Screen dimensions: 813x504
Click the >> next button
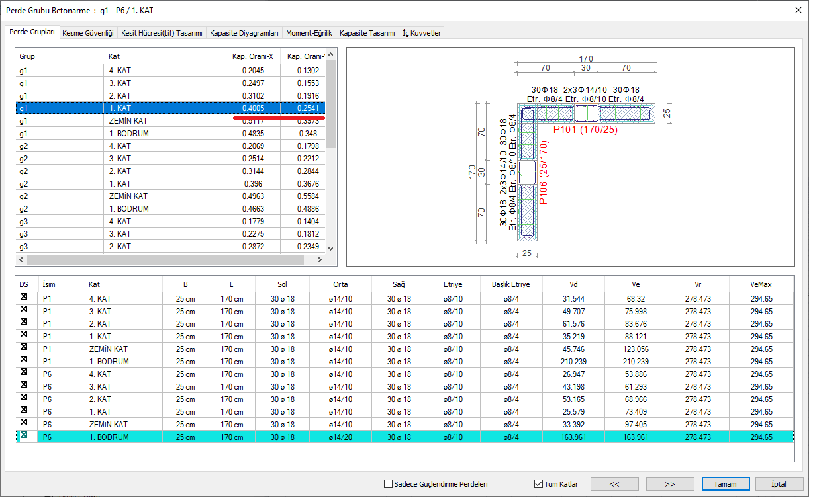point(670,484)
